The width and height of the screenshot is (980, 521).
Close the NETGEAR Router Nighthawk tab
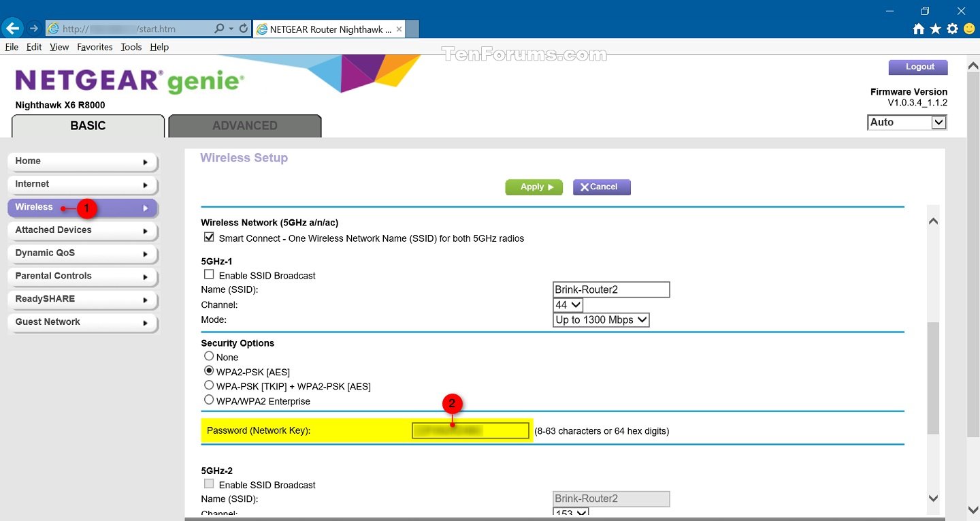pos(399,29)
